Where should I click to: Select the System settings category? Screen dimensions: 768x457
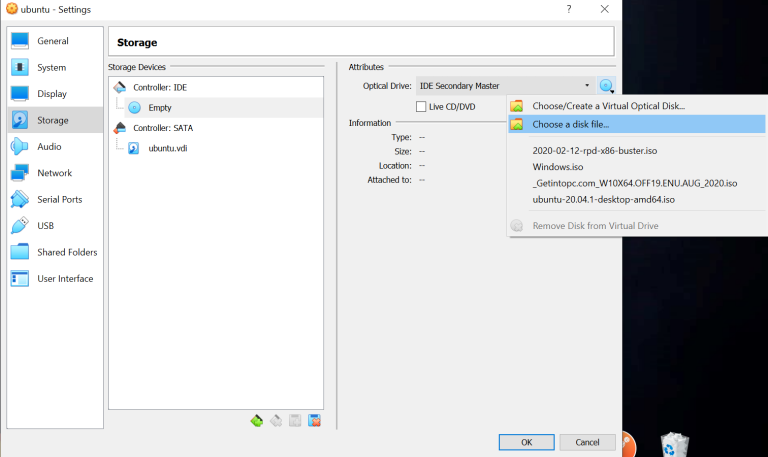(51, 68)
